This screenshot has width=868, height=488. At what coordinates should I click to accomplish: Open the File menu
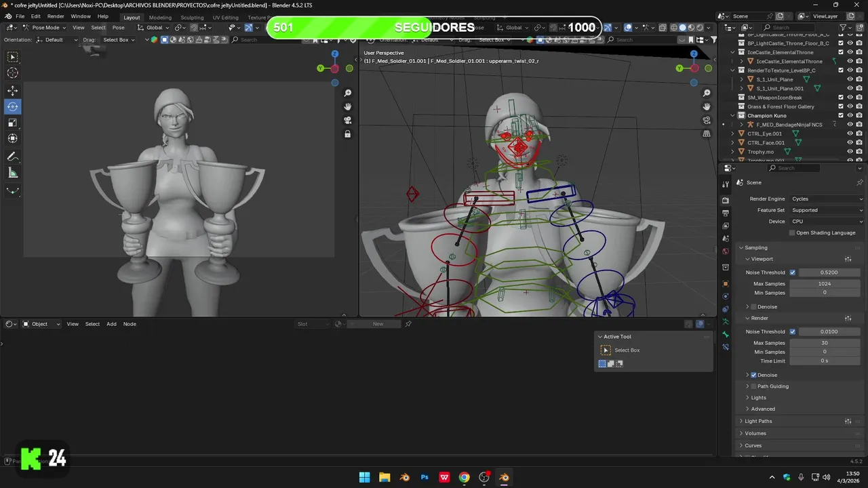[20, 16]
